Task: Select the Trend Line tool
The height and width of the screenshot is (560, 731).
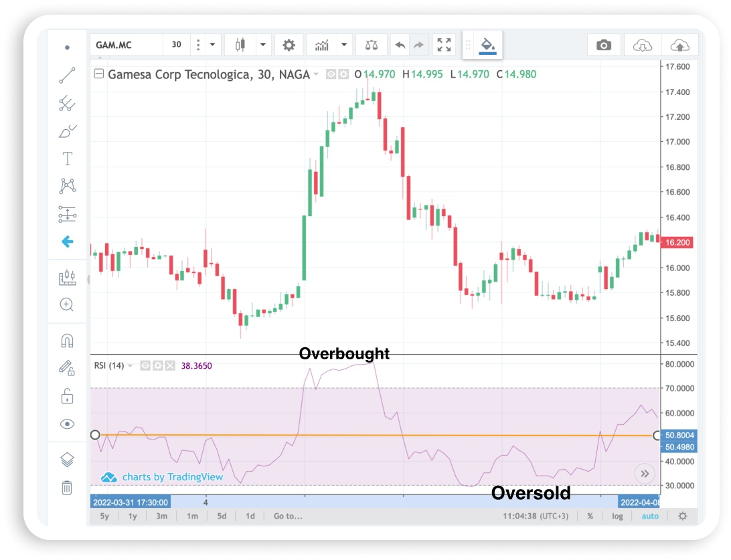Action: point(66,75)
